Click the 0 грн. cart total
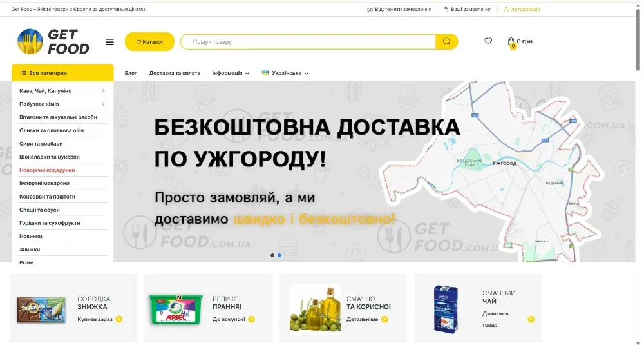The image size is (644, 345). tap(526, 41)
